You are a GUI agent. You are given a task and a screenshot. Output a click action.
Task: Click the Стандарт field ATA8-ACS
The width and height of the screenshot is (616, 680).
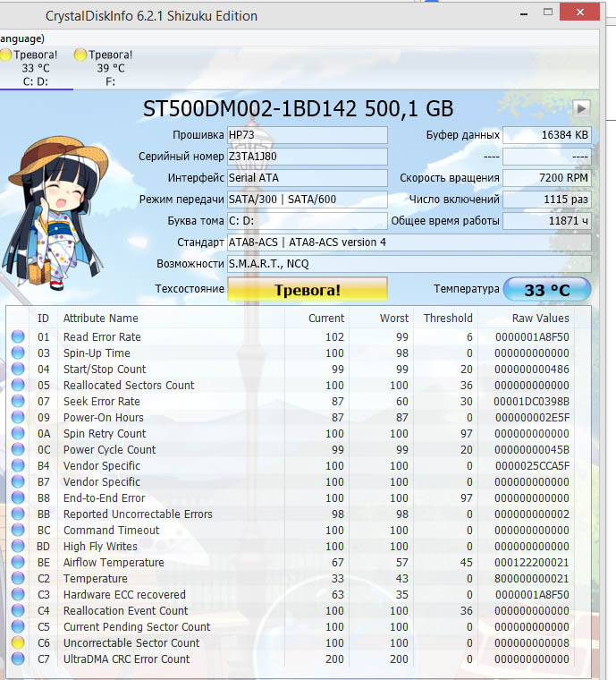pos(409,242)
